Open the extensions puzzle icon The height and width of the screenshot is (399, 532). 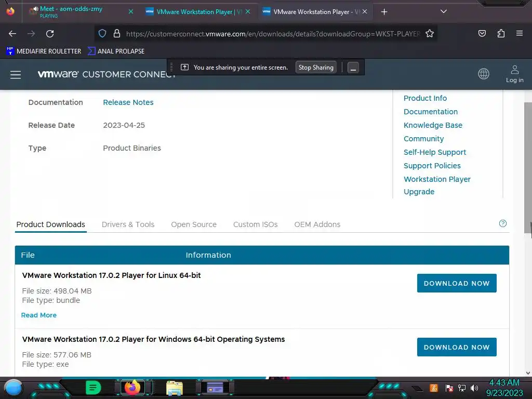point(501,33)
